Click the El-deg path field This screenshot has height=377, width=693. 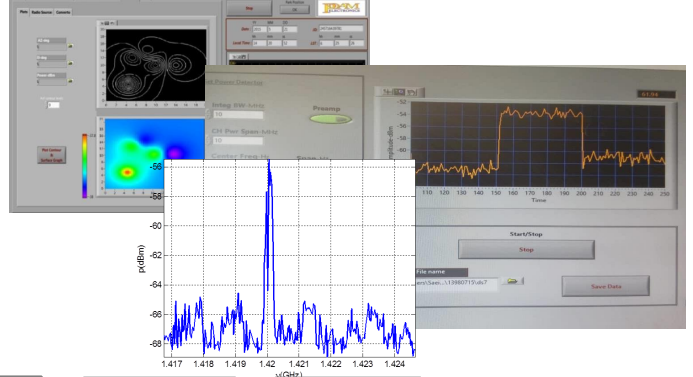[51, 64]
